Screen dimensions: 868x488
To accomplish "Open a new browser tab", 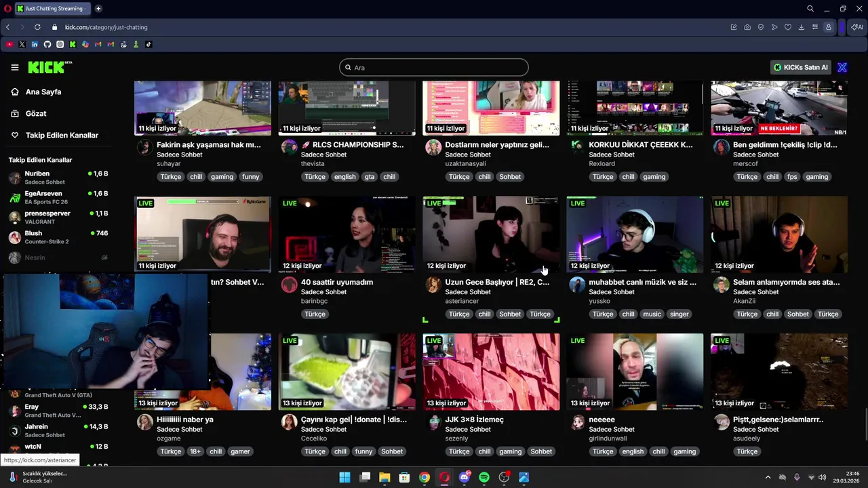I will click(x=98, y=8).
